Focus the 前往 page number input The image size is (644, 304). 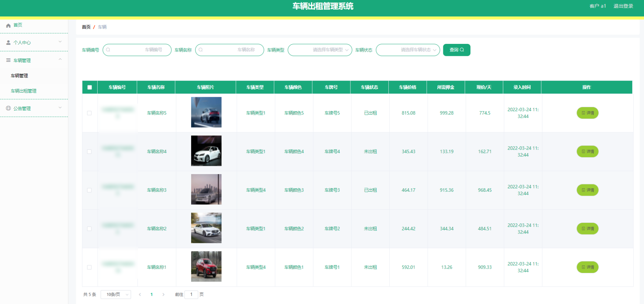point(191,295)
